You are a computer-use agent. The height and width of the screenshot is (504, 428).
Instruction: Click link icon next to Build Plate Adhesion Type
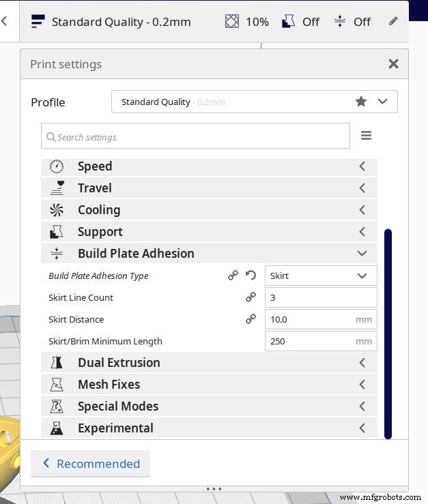[x=233, y=276]
